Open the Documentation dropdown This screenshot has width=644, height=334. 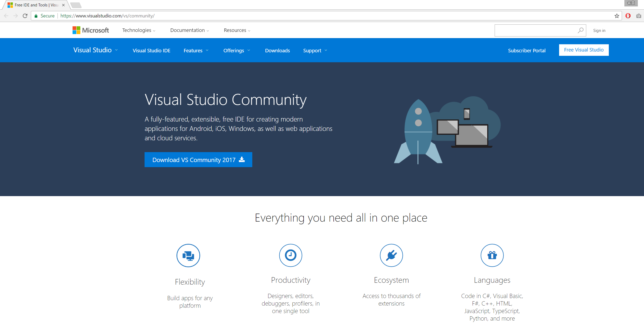coord(189,30)
